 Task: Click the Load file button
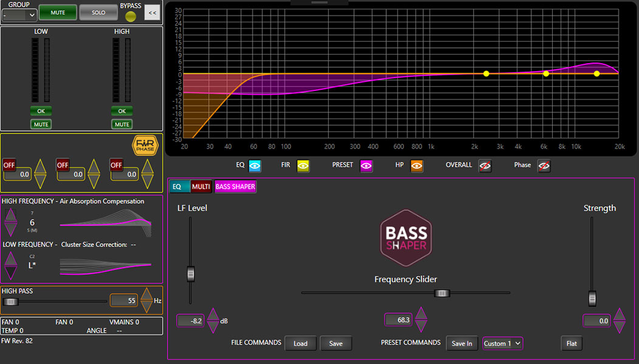pyautogui.click(x=300, y=343)
